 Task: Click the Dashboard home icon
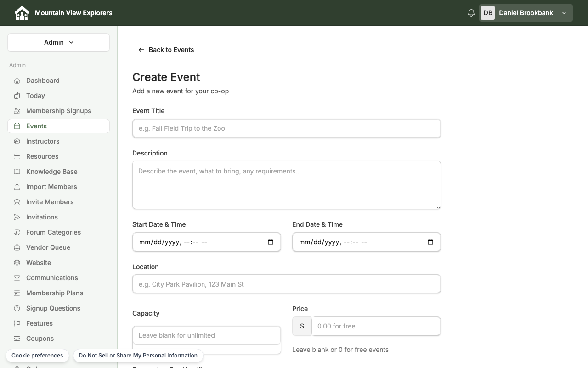pos(17,80)
